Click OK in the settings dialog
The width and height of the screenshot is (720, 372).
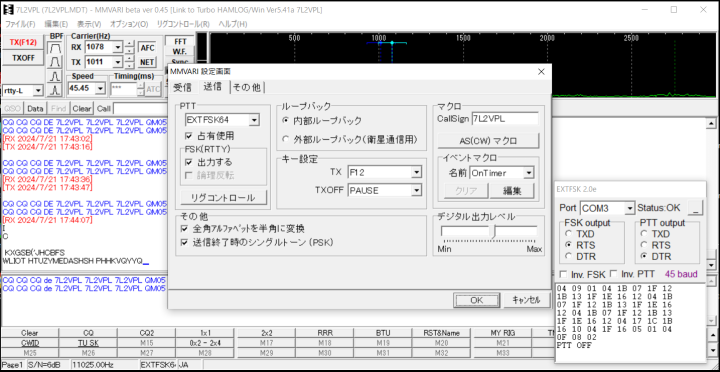476,300
